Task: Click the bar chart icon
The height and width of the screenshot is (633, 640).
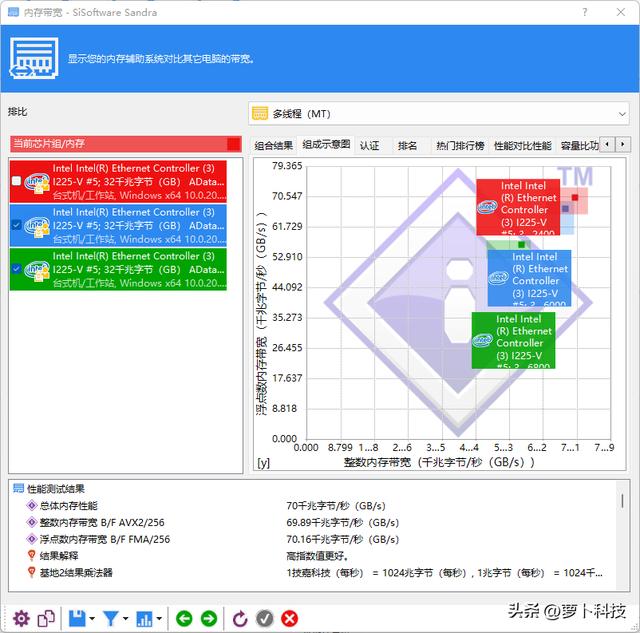Action: (144, 619)
